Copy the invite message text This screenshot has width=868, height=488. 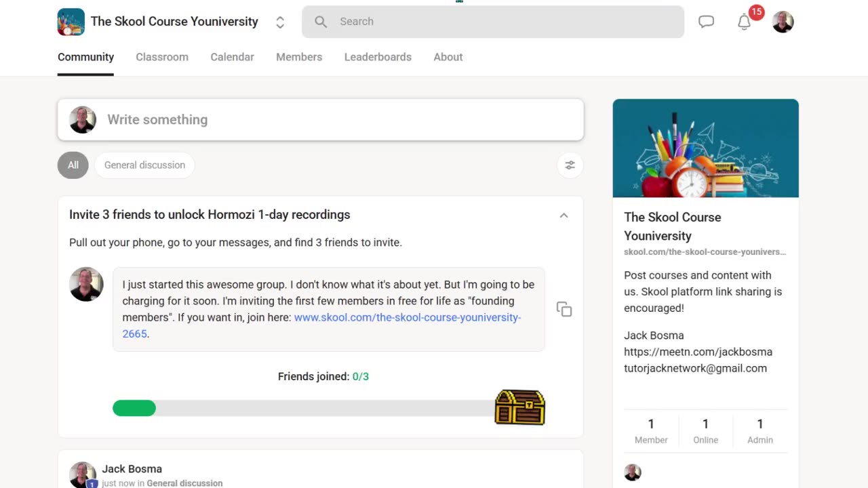coord(564,309)
